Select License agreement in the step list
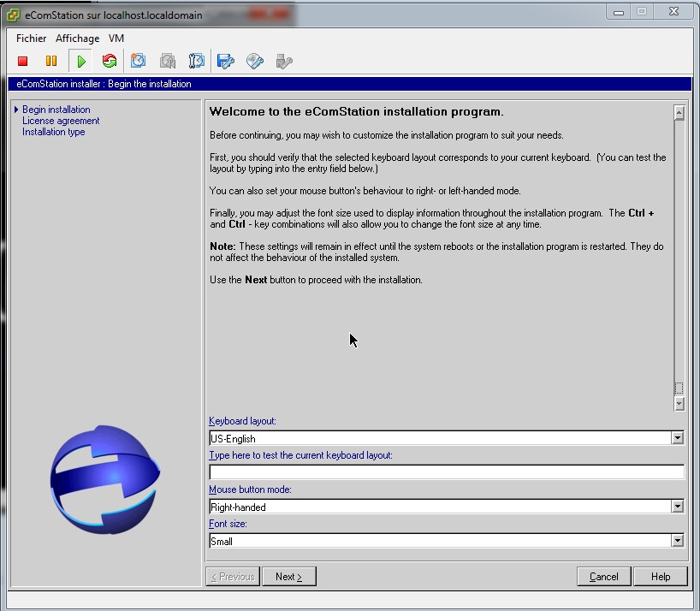This screenshot has width=700, height=611. coord(61,121)
